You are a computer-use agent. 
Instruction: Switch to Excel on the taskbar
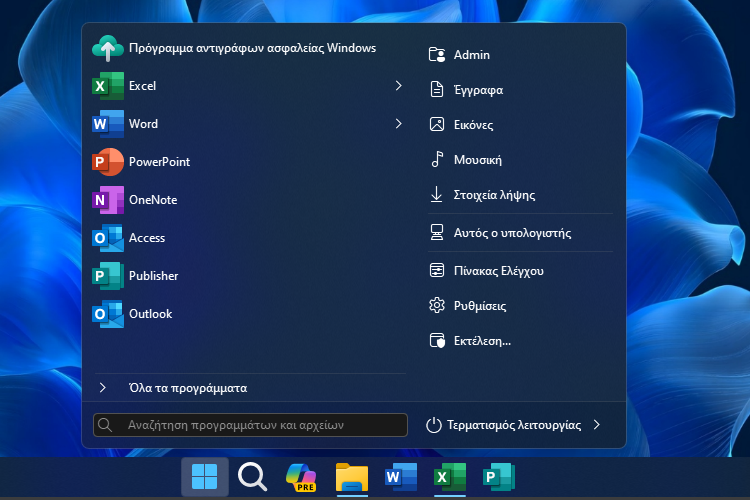tap(450, 477)
